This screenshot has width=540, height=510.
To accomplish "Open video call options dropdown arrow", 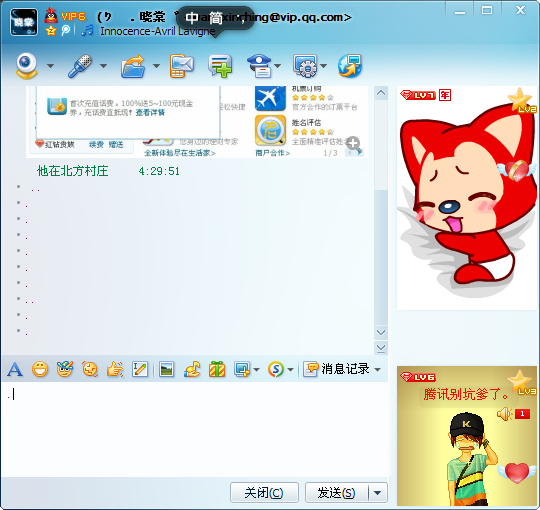I will (x=50, y=66).
